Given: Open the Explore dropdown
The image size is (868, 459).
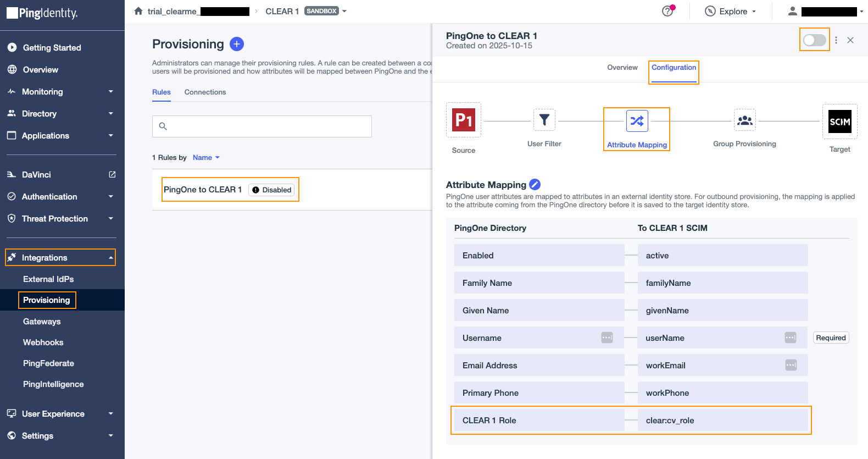Looking at the screenshot, I should (731, 11).
